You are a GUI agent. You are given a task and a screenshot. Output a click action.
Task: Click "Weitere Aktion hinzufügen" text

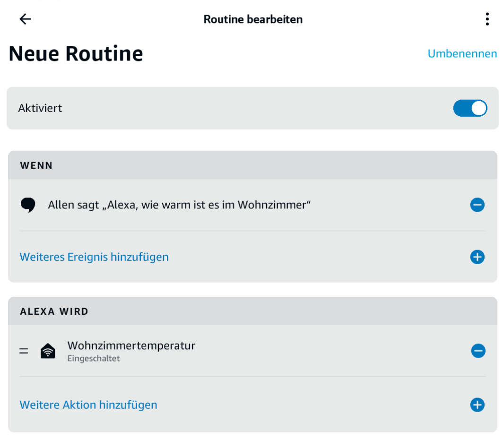click(x=88, y=405)
